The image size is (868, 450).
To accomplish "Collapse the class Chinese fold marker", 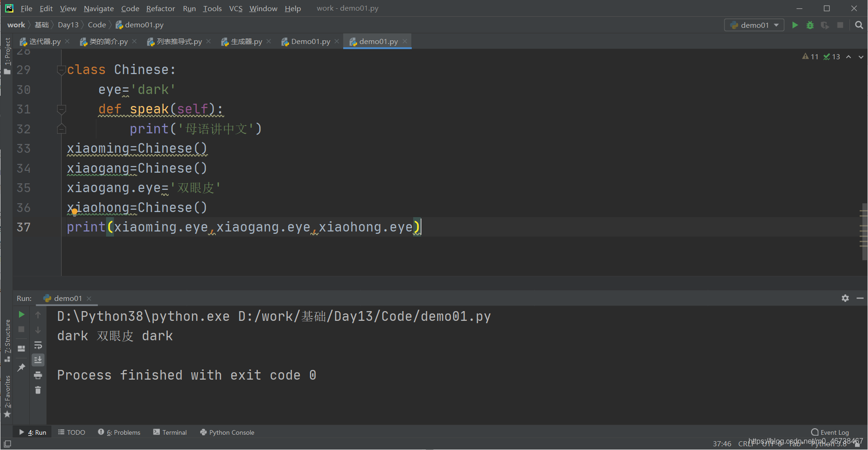I will point(61,70).
